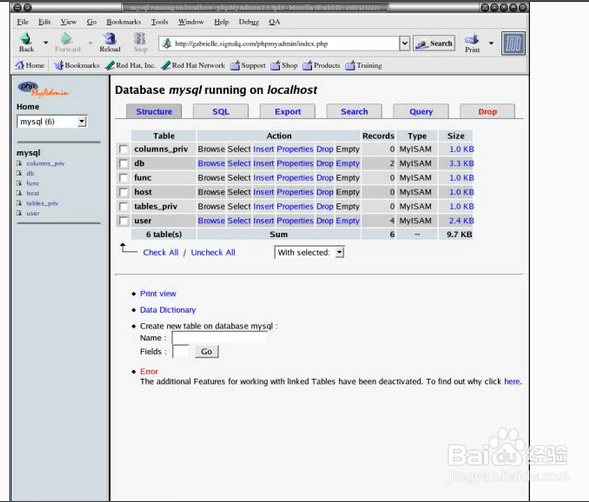
Task: Check the func table checkbox
Action: pyautogui.click(x=123, y=178)
